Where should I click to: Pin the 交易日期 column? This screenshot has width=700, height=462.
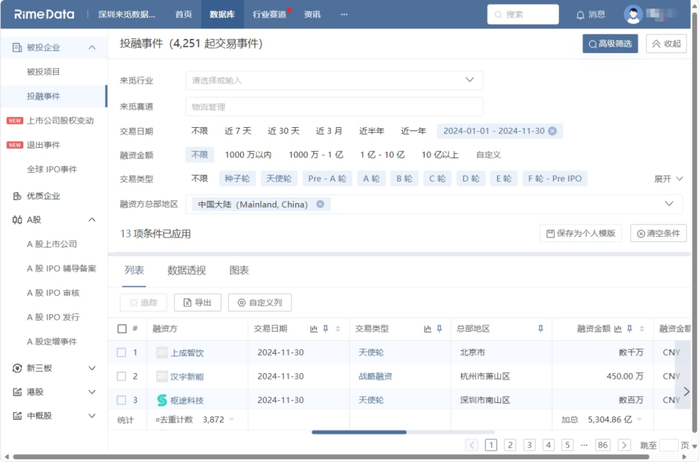[325, 329]
